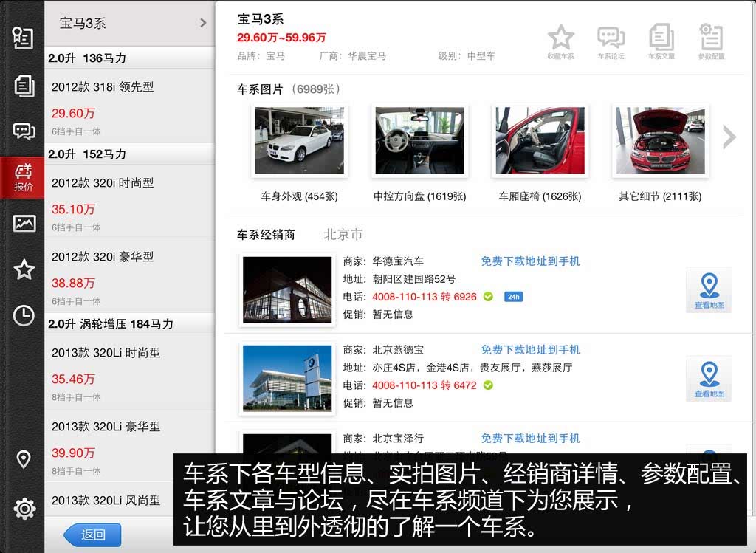
Task: Click the 35.10万 price in the model list
Action: click(73, 209)
